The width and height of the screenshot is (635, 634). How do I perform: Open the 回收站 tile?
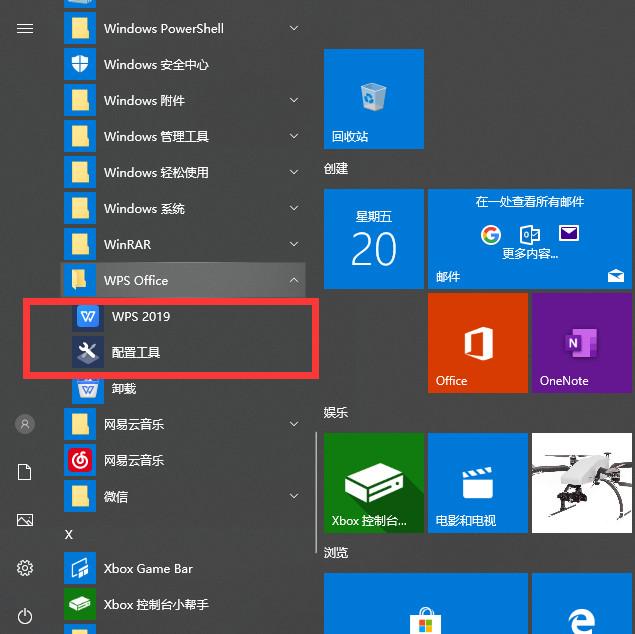pyautogui.click(x=374, y=99)
